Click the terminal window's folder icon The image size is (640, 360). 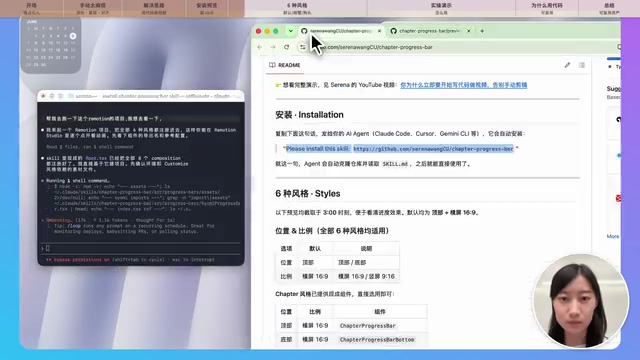[x=71, y=96]
